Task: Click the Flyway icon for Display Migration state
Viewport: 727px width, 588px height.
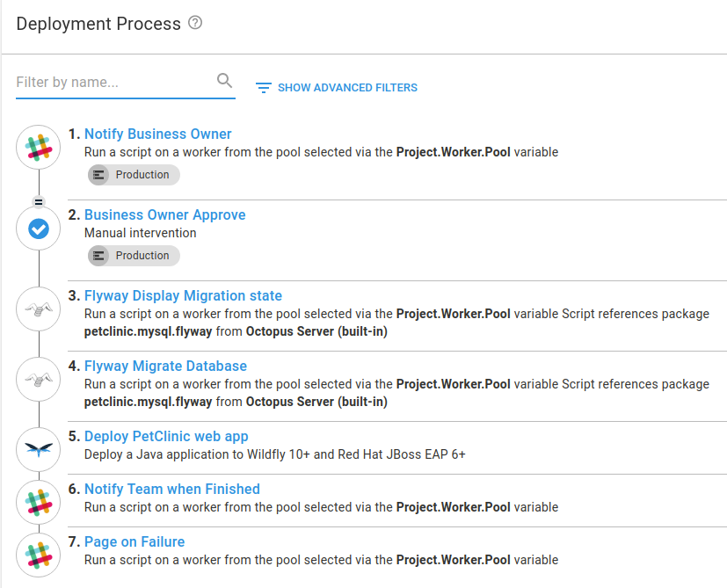Action: point(38,309)
